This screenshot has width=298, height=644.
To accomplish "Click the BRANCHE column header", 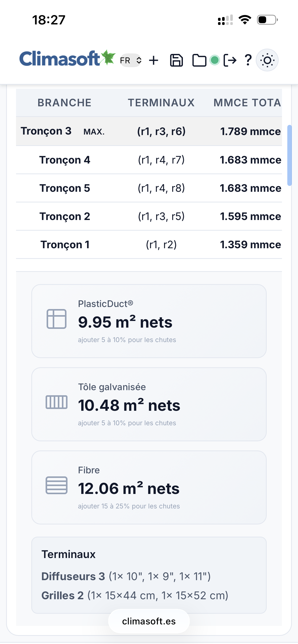I will pyautogui.click(x=64, y=103).
